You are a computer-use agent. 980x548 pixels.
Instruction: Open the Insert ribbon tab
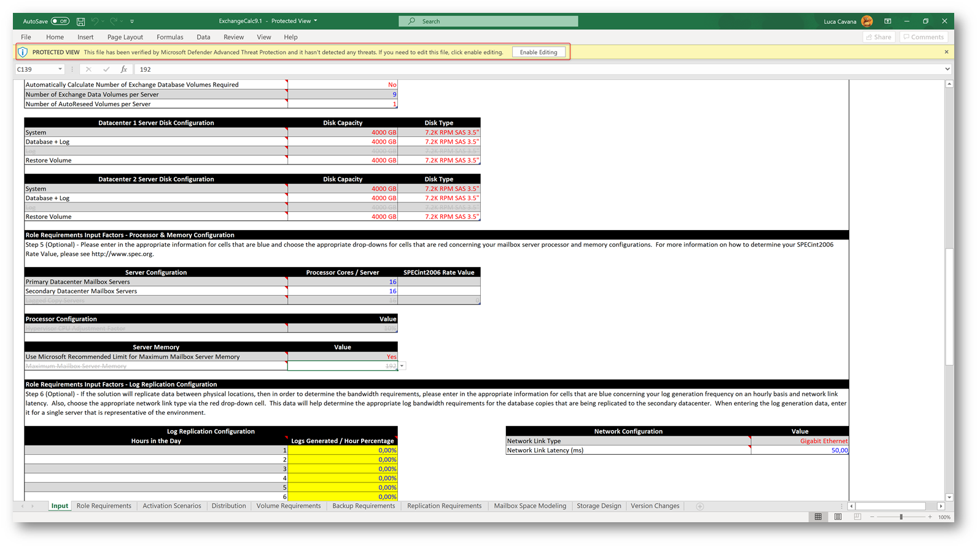[x=85, y=37]
